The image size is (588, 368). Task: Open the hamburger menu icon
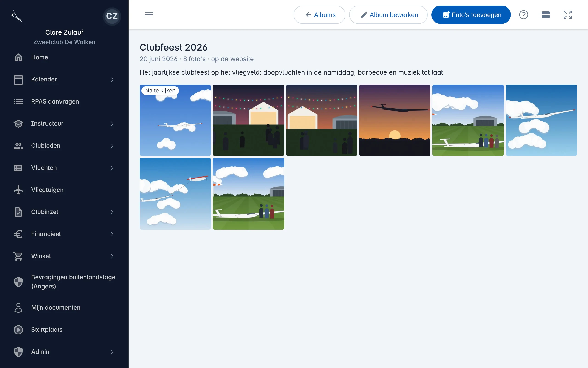point(149,15)
